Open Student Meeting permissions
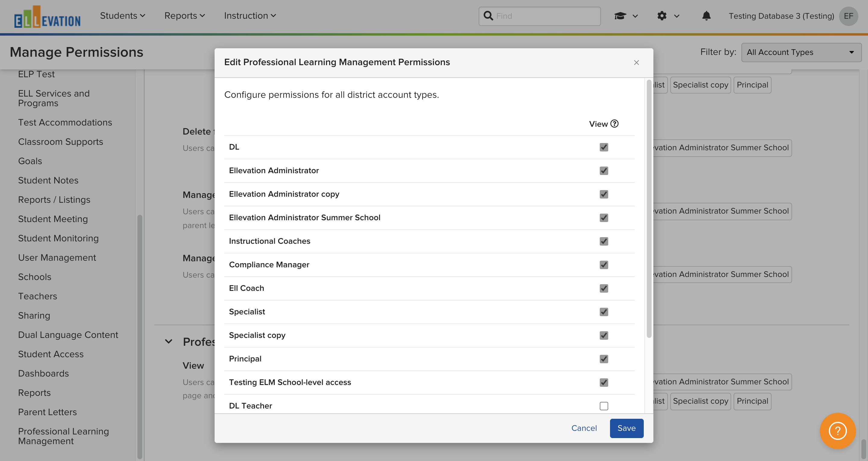The width and height of the screenshot is (868, 461). point(53,219)
